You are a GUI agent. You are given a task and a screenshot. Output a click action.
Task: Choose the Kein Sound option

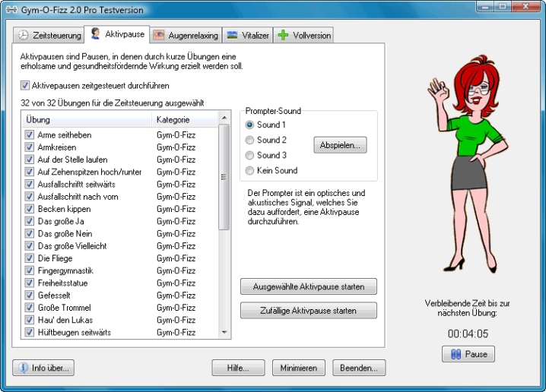pyautogui.click(x=249, y=170)
